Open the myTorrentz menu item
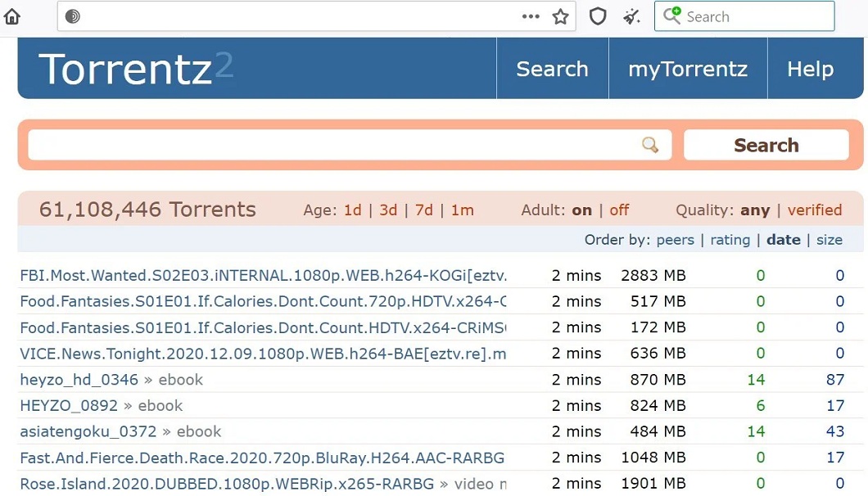This screenshot has height=496, width=868. pos(687,69)
